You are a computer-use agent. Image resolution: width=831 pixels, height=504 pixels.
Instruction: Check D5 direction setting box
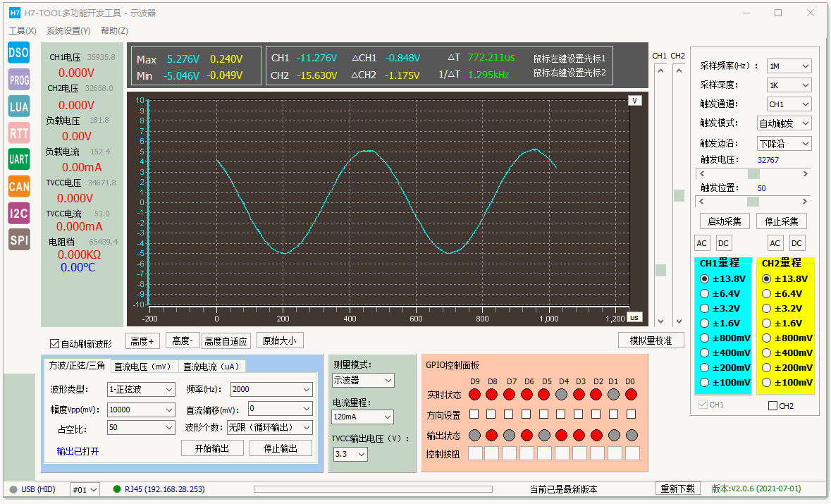543,414
